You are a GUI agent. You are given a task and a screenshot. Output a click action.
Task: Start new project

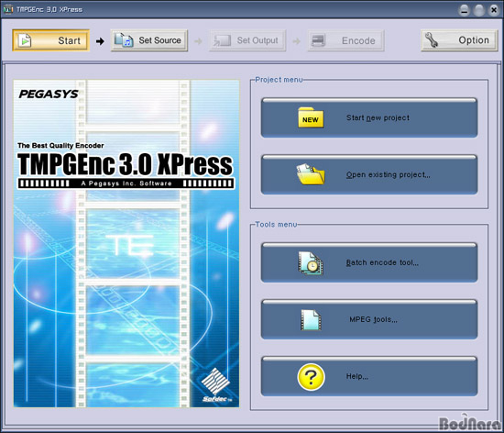[x=369, y=117]
